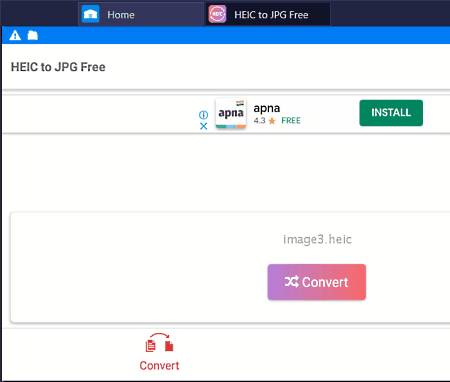Click the SD card status icon
The height and width of the screenshot is (382, 450).
[32, 35]
